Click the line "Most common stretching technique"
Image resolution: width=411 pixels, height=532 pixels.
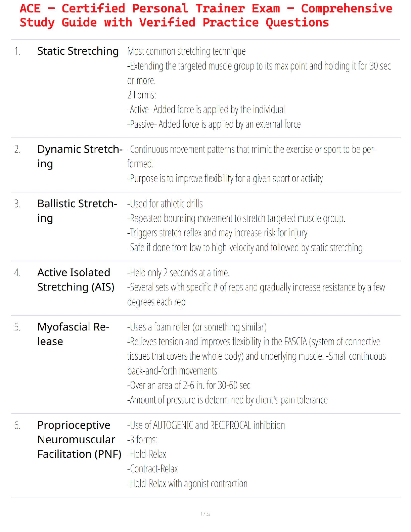pos(186,51)
